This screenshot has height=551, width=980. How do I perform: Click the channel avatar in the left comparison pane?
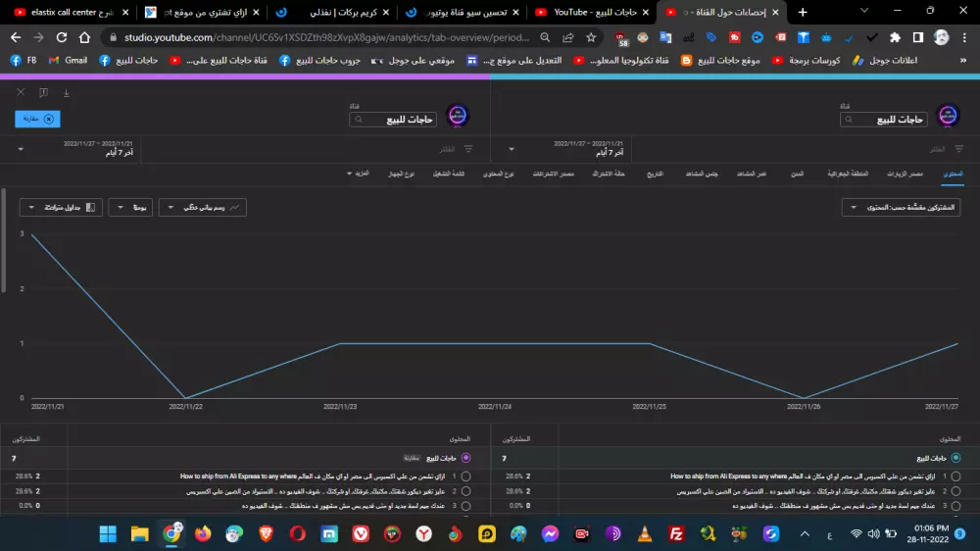click(458, 116)
